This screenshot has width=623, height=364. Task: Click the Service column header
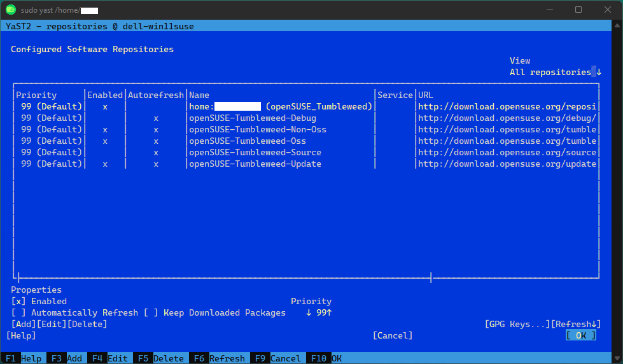[x=395, y=95]
